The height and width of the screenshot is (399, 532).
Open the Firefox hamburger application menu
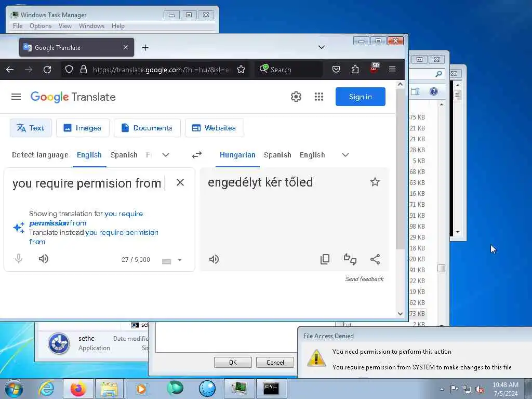click(x=392, y=69)
